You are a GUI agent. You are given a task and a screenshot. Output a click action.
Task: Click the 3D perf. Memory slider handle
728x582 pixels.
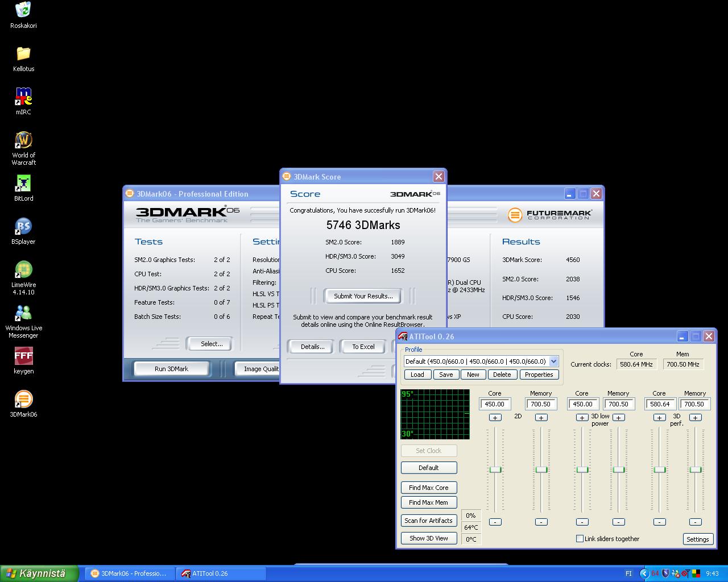coord(696,469)
